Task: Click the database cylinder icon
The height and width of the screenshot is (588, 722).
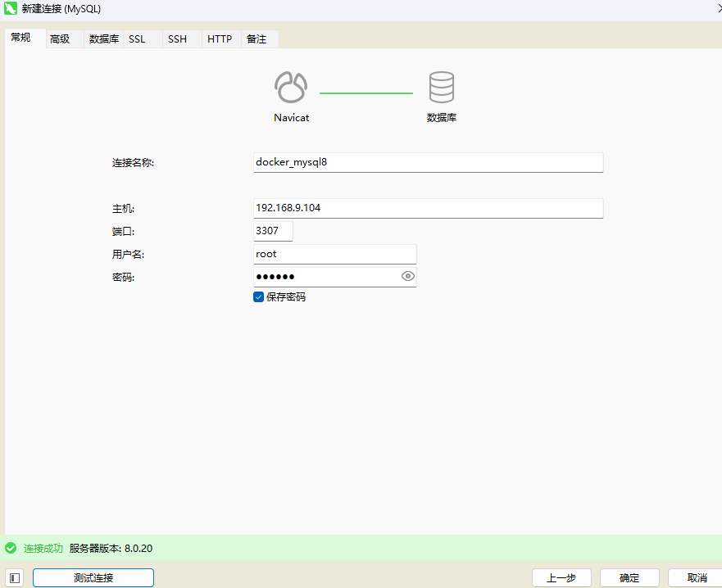Action: 441,87
